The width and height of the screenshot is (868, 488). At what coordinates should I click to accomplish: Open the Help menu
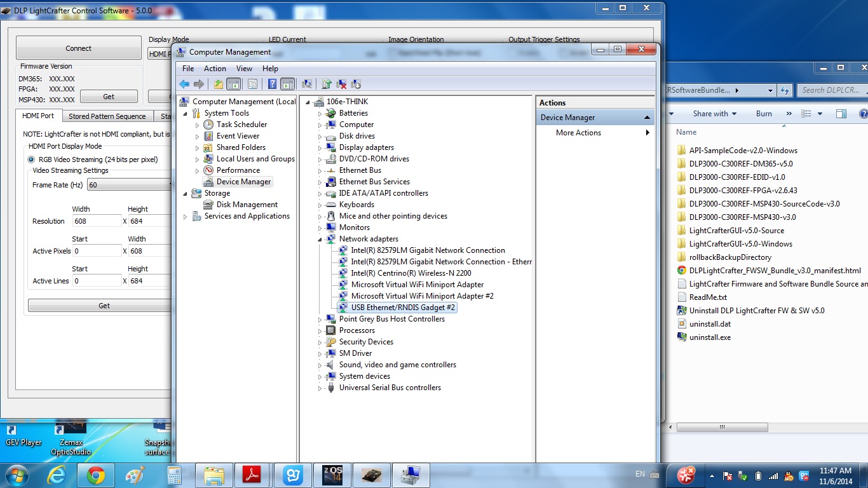(x=270, y=69)
